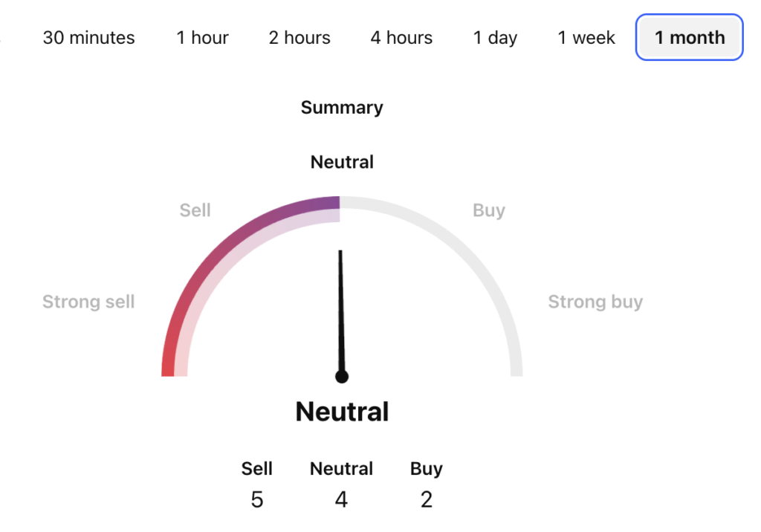
Task: Click the Summary heading
Action: (342, 108)
